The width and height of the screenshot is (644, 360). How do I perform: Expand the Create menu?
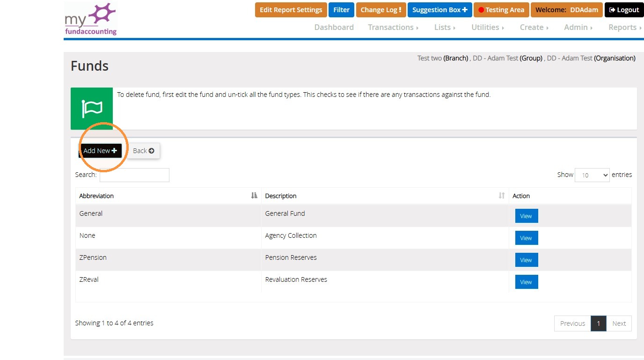(534, 27)
